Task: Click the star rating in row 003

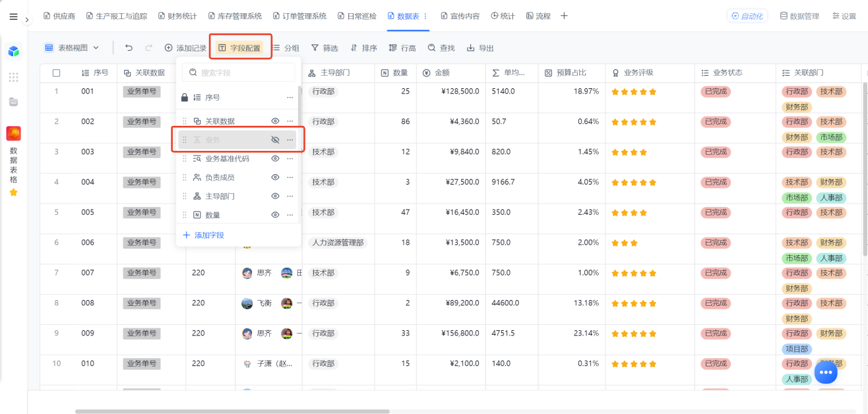Action: (x=629, y=152)
